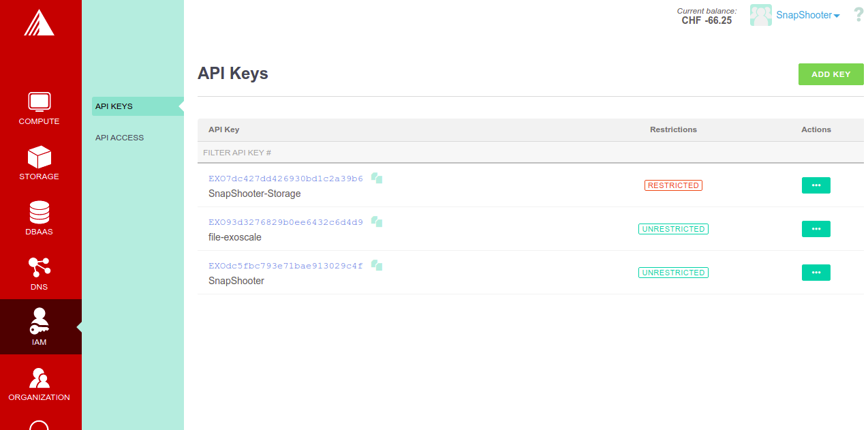Go to the DBaaS database icon
This screenshot has height=430, width=868.
[x=40, y=212]
